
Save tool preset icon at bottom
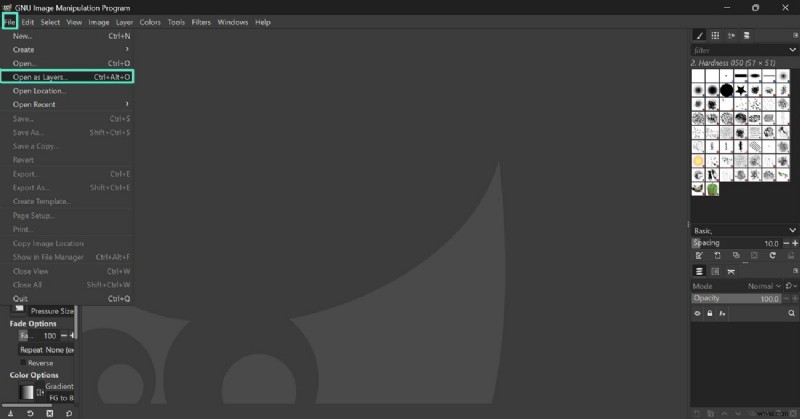click(10, 413)
